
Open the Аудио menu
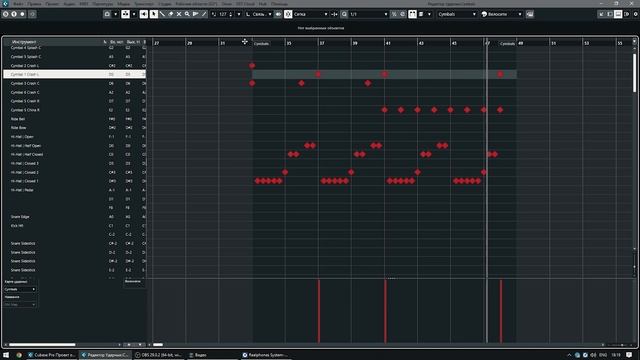pyautogui.click(x=69, y=4)
